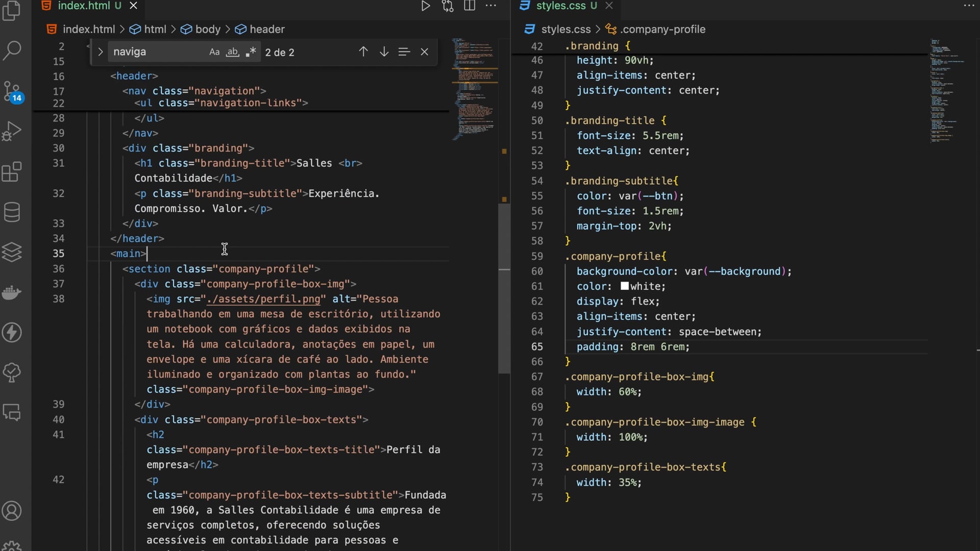Open the Accounts menu icon
Viewport: 980px width, 551px height.
[12, 511]
